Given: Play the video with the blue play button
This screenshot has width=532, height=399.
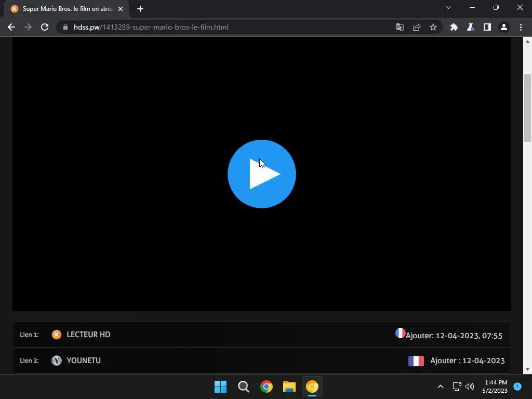Looking at the screenshot, I should pyautogui.click(x=262, y=174).
